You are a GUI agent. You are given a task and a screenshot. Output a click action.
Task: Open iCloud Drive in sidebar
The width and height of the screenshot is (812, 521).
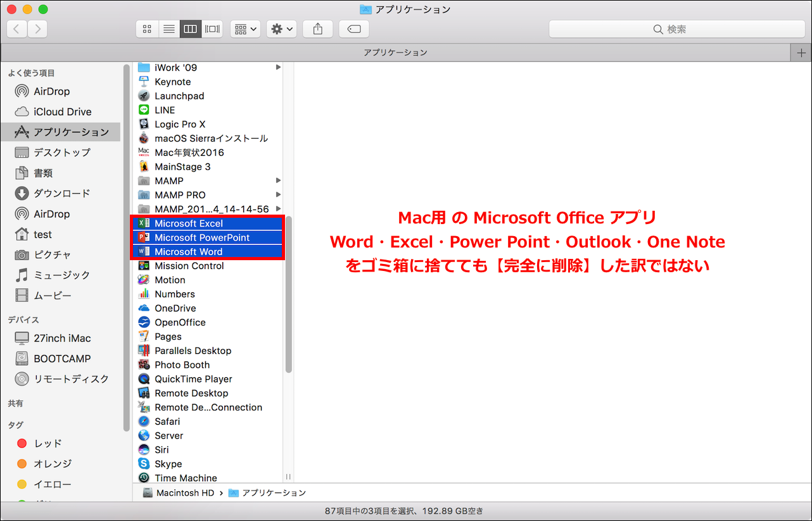(62, 111)
